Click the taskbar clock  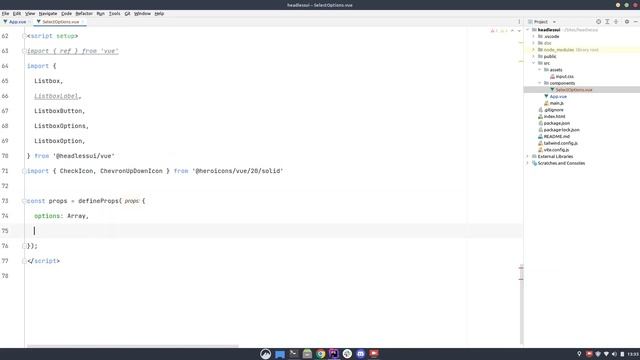[633, 354]
